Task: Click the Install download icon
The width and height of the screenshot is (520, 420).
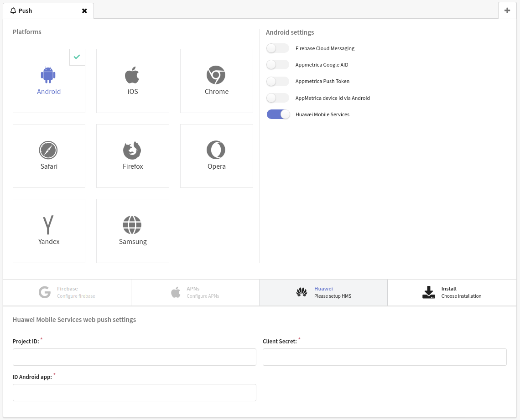Action: pos(428,292)
